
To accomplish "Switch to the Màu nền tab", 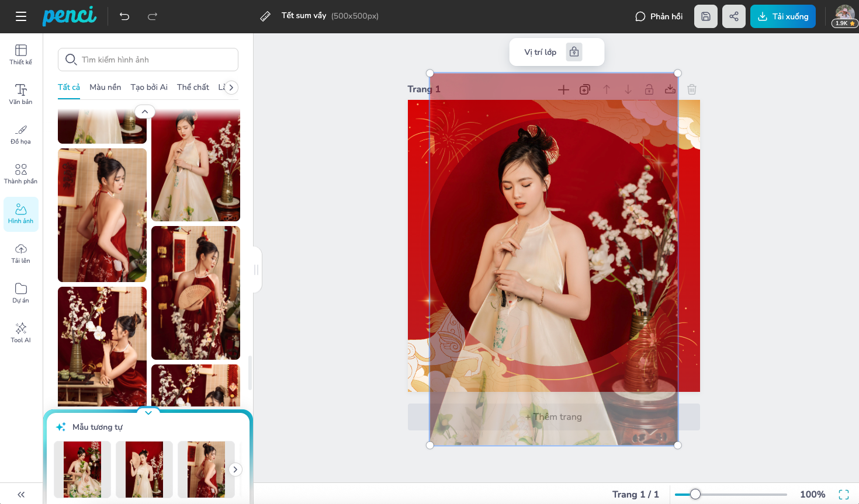I will coord(105,87).
